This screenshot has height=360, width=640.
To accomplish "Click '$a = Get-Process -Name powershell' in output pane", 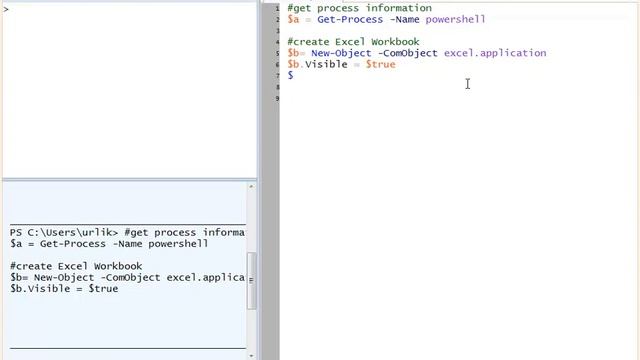I will (x=109, y=244).
